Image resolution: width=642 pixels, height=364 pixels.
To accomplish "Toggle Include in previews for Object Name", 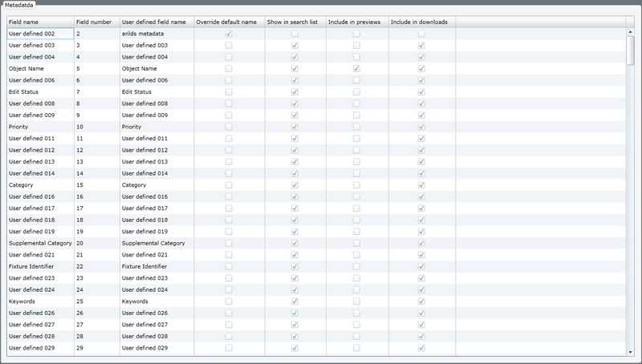I will tap(356, 69).
